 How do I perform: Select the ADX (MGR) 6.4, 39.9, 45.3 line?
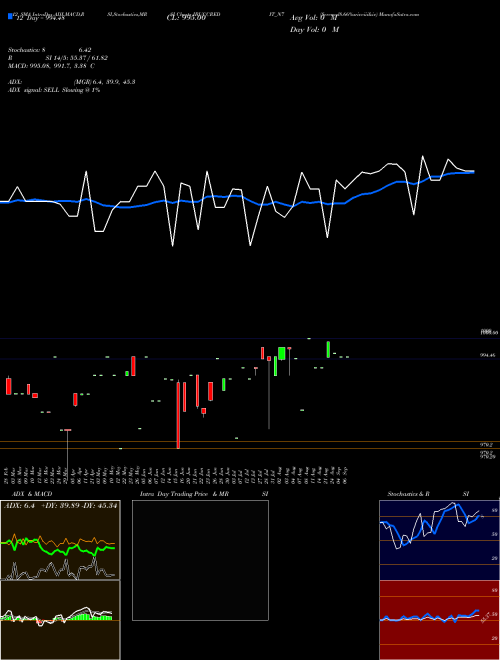pyautogui.click(x=71, y=82)
